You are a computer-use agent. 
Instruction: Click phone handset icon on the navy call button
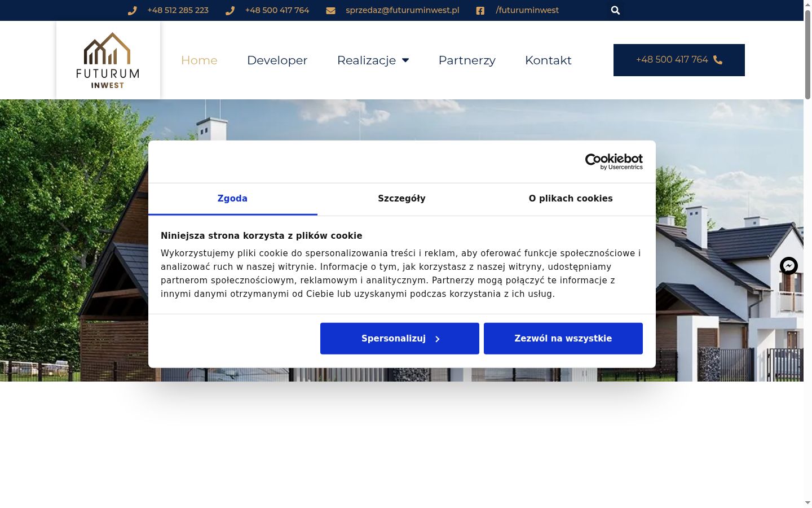click(x=718, y=60)
